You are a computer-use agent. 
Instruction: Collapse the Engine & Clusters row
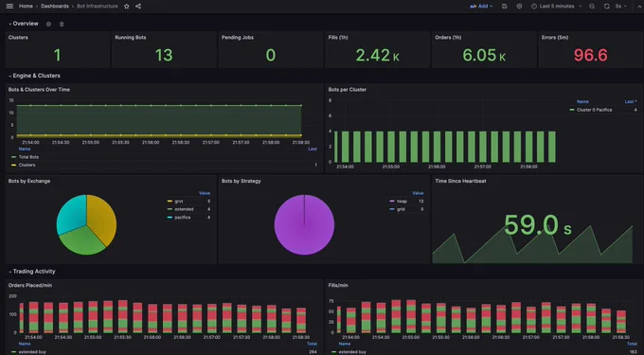click(x=34, y=76)
